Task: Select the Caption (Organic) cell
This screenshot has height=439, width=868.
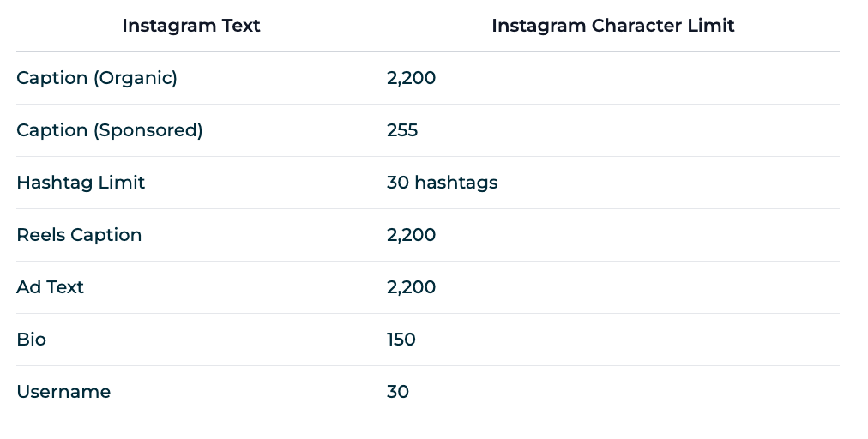Action: click(x=97, y=78)
